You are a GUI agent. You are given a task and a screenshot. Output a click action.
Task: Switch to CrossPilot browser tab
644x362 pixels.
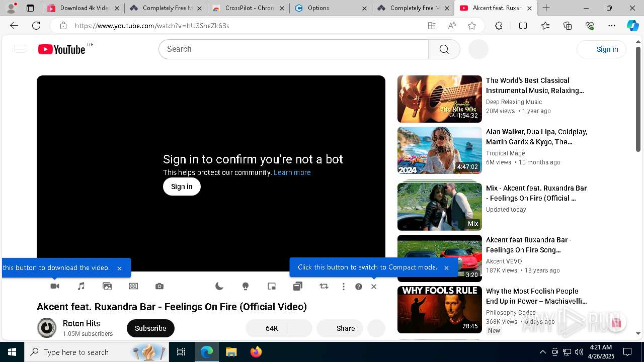click(x=248, y=8)
